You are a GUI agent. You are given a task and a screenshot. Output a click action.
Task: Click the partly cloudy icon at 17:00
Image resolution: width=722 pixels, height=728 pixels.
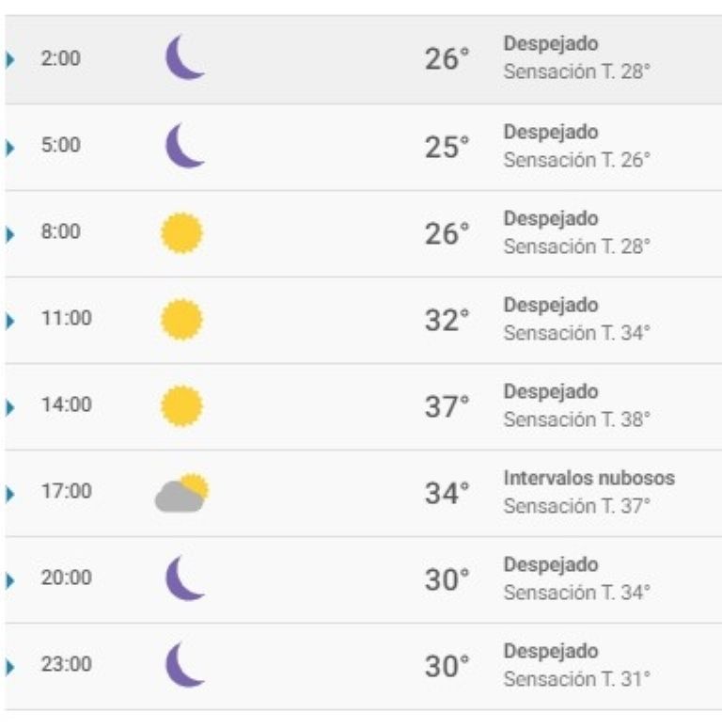pyautogui.click(x=181, y=493)
